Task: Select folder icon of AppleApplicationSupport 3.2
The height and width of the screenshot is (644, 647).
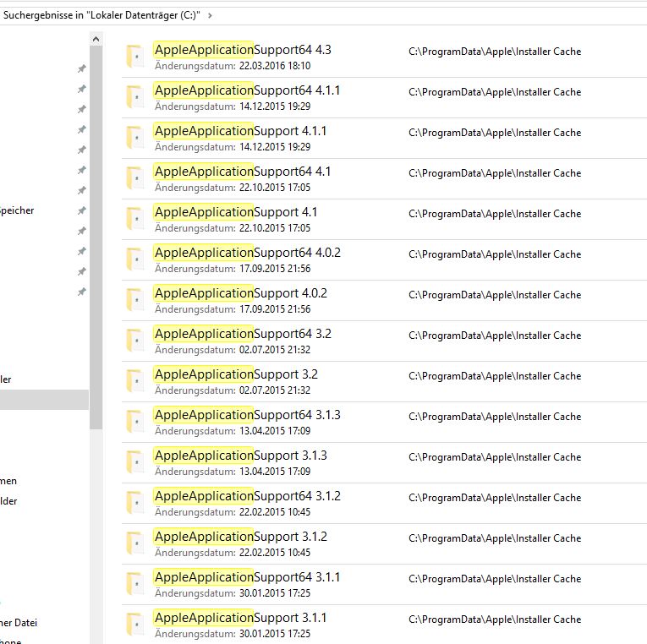Action: tap(135, 381)
